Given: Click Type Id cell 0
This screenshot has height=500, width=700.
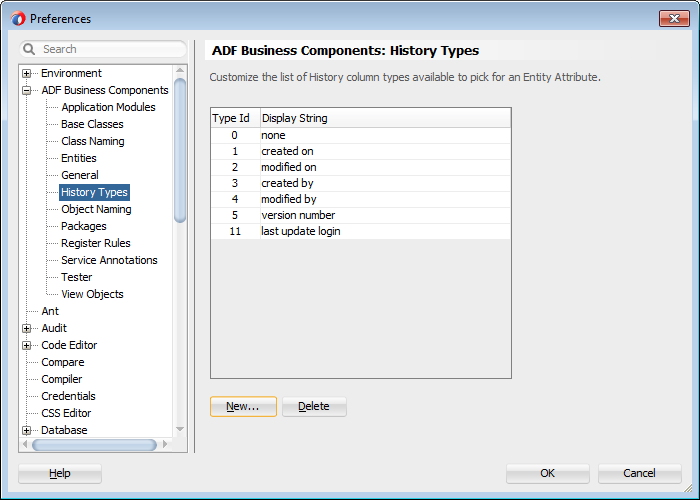Looking at the screenshot, I should 234,135.
